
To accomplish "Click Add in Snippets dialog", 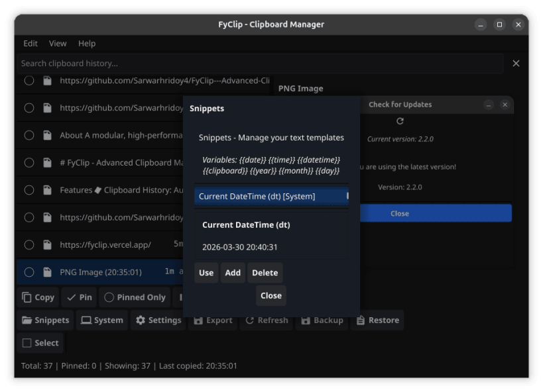I will pyautogui.click(x=233, y=273).
